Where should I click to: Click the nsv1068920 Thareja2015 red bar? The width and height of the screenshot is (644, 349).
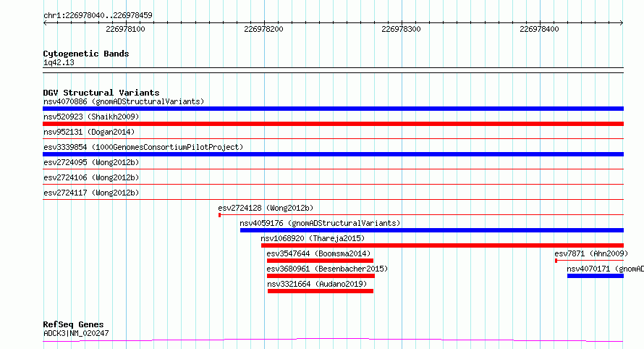pyautogui.click(x=442, y=245)
